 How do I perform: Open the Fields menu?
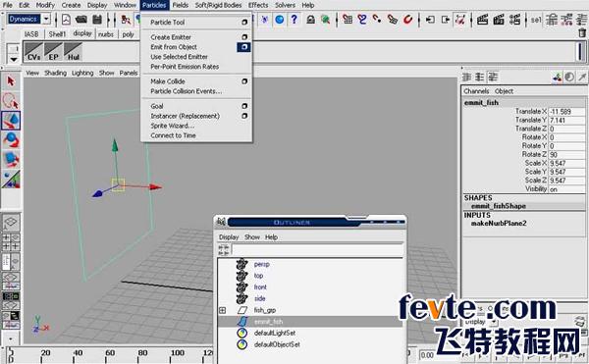coord(181,5)
